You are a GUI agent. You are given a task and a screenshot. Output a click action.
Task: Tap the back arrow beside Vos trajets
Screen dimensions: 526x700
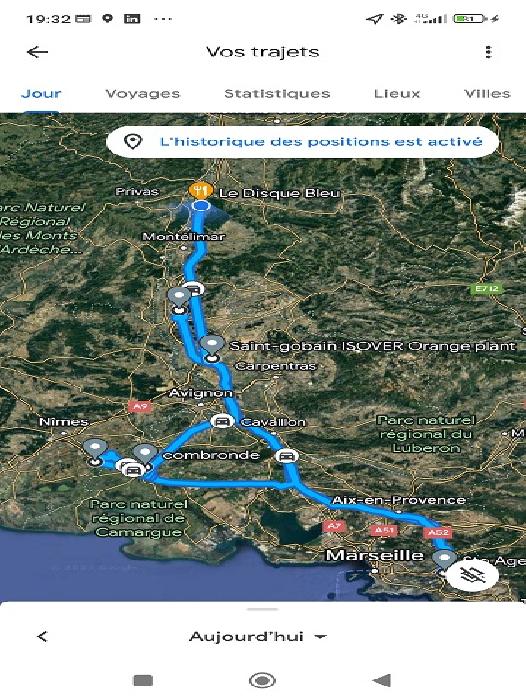tap(38, 52)
